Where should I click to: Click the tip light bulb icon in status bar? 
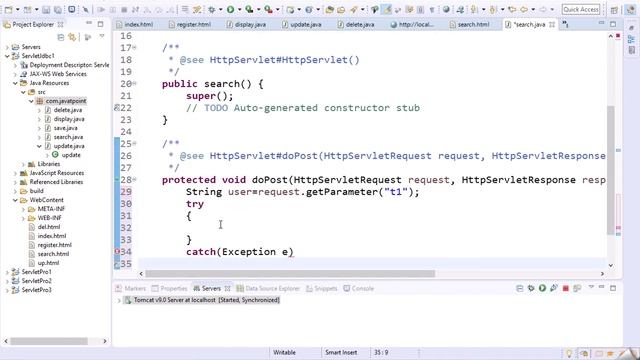pos(569,353)
